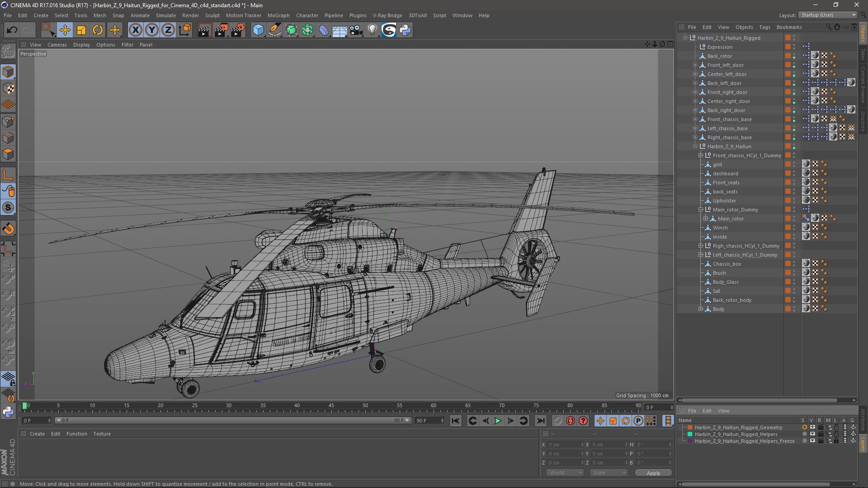Viewport: 868px width, 488px height.
Task: Click orange color swatch of Geometry layer
Action: tap(690, 427)
